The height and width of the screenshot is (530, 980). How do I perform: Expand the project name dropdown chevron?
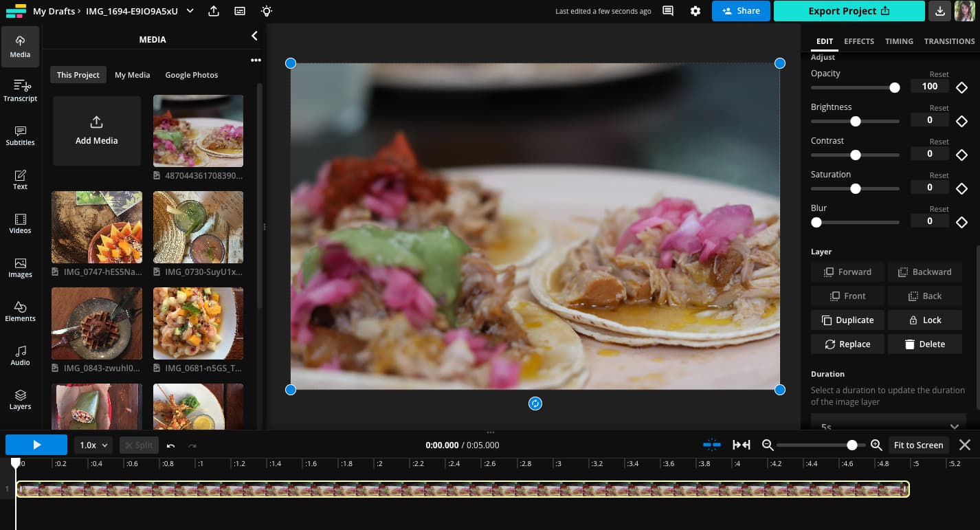pyautogui.click(x=190, y=11)
